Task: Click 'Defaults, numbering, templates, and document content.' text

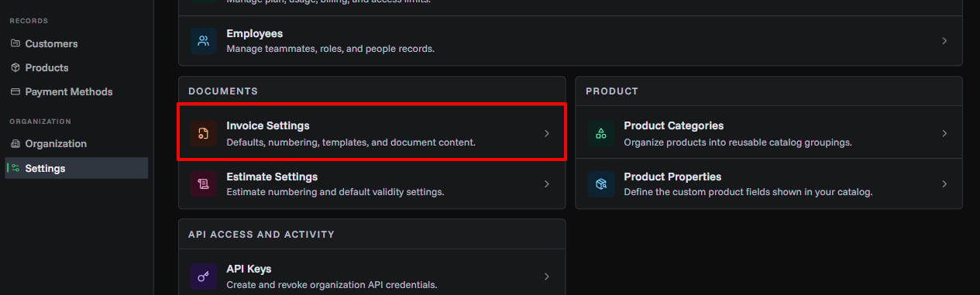Action: (x=351, y=142)
